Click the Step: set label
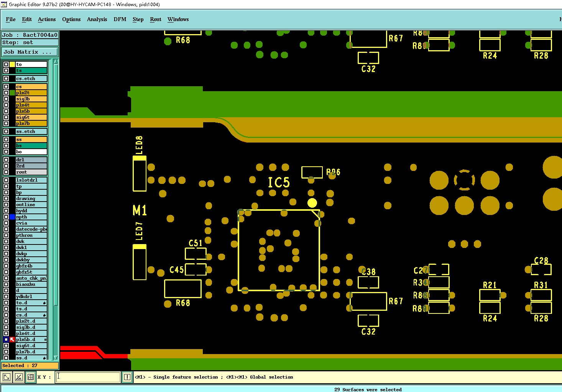 pyautogui.click(x=30, y=43)
